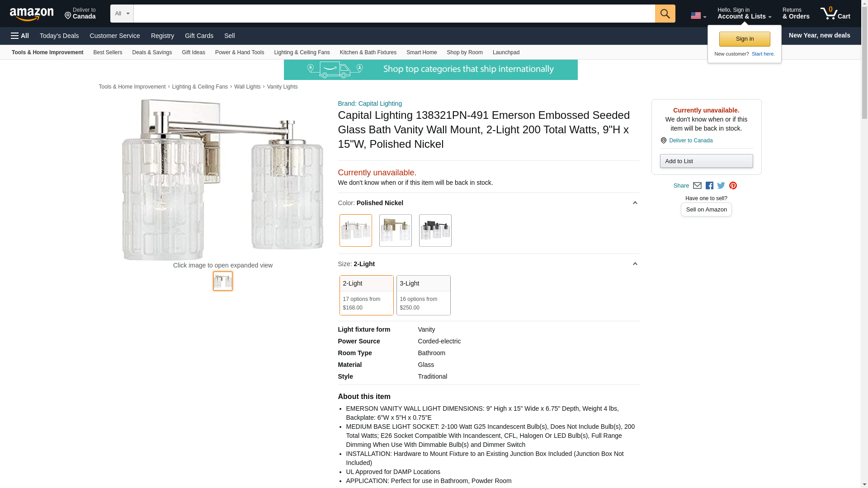Open the shopping cart
868x488 pixels.
point(835,14)
